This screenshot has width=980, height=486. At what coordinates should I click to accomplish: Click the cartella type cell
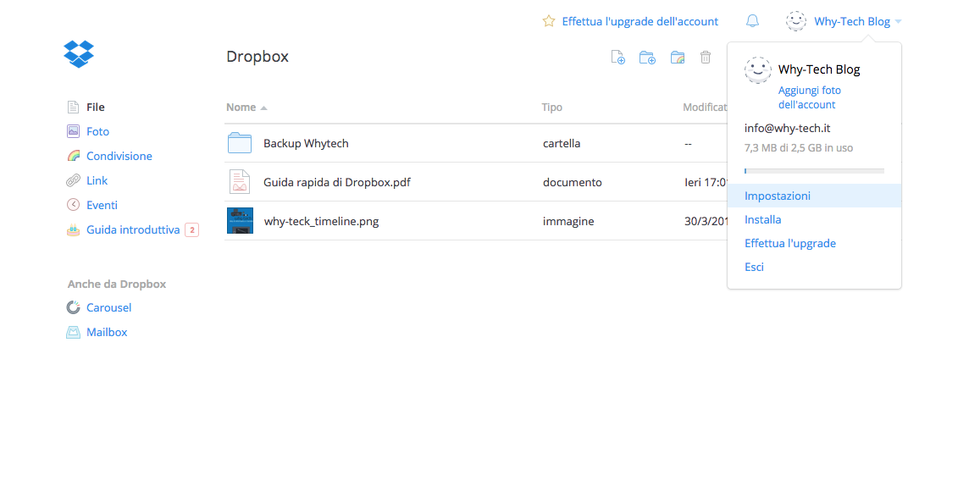tap(562, 144)
